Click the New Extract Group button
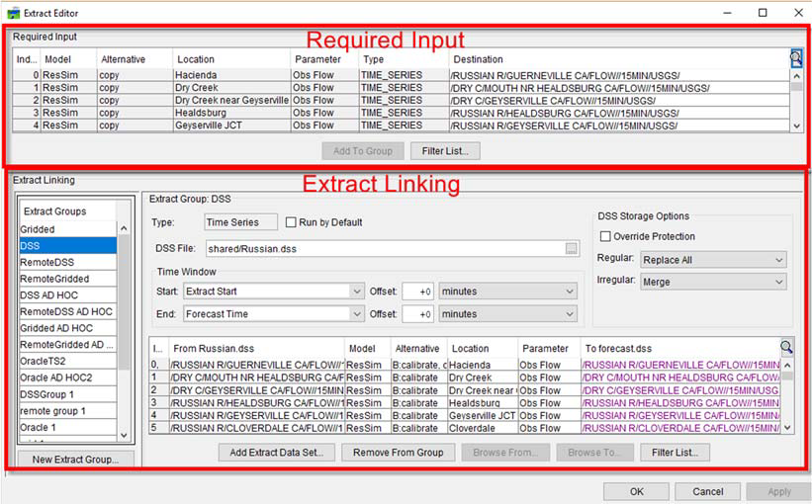812x504 pixels. pos(75,460)
